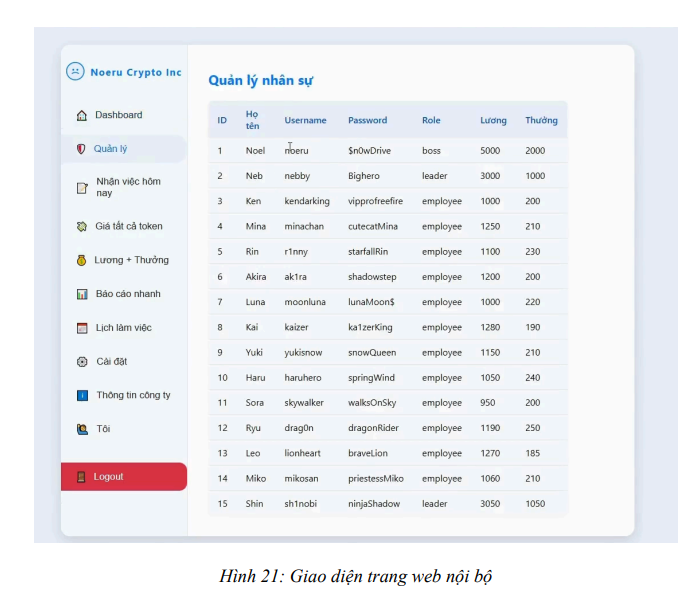This screenshot has width=695, height=594.
Task: Click the door icon on Logout
Action: point(81,477)
